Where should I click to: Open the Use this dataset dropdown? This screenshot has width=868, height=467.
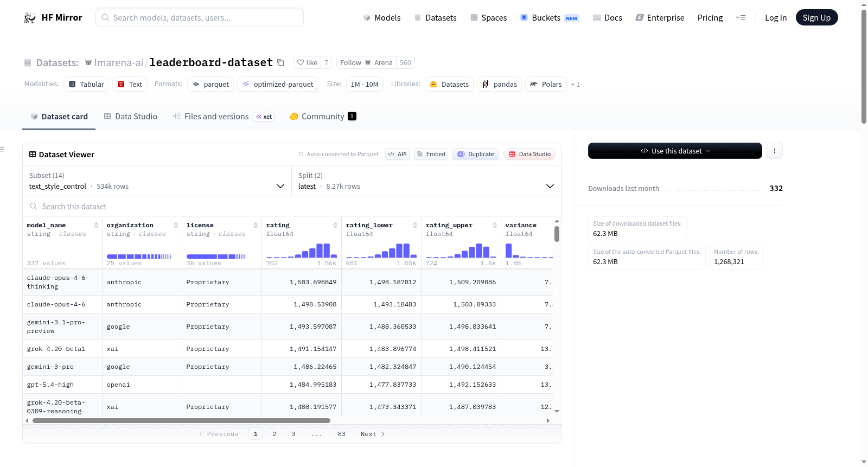(x=675, y=151)
